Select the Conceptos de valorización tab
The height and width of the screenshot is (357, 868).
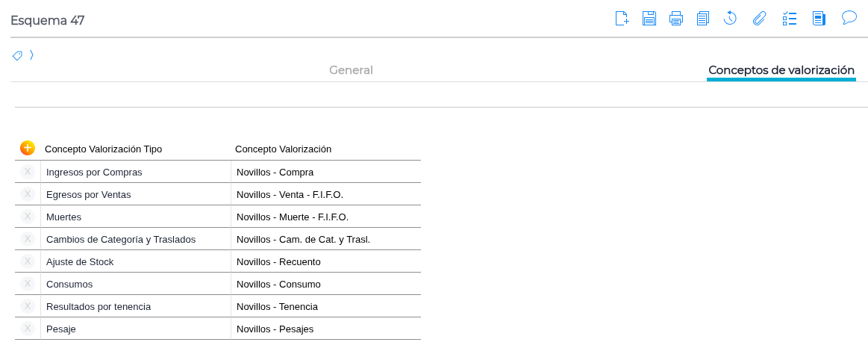pos(781,70)
